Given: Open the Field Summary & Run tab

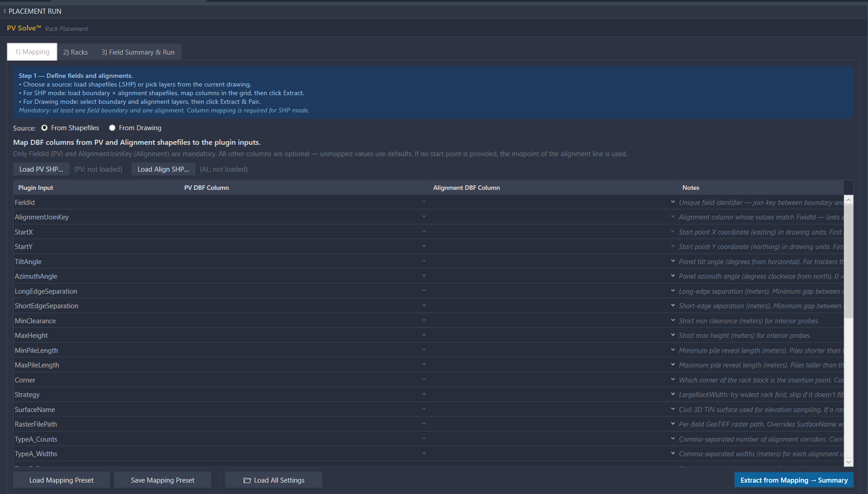Looking at the screenshot, I should coord(138,52).
